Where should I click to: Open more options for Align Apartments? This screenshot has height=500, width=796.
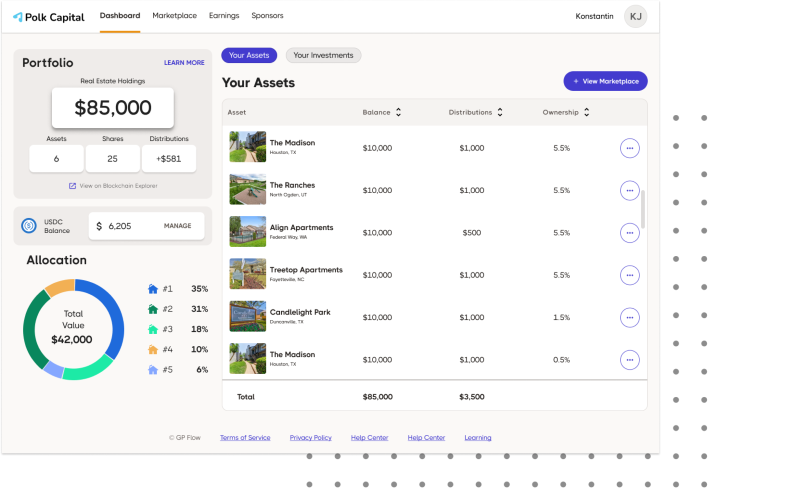(x=629, y=233)
